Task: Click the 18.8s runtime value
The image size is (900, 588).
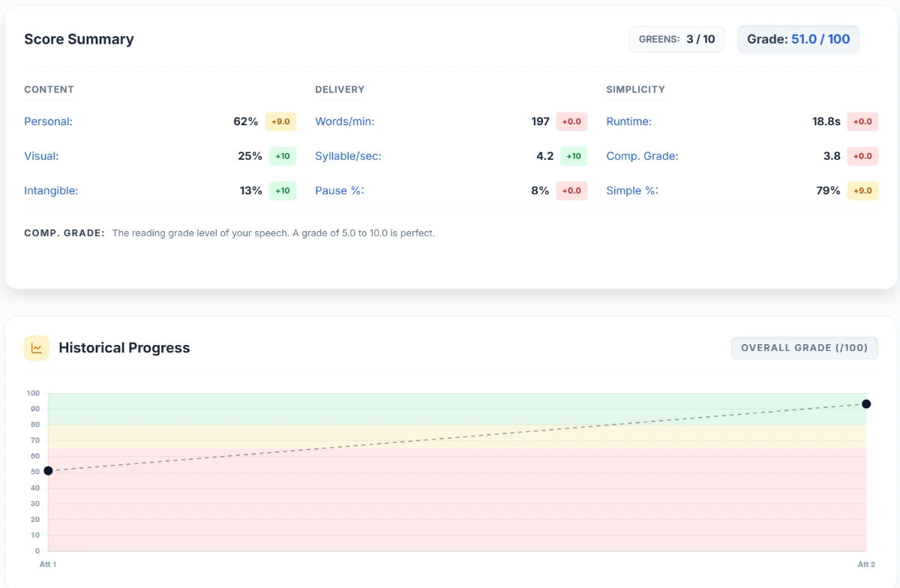Action: click(826, 121)
